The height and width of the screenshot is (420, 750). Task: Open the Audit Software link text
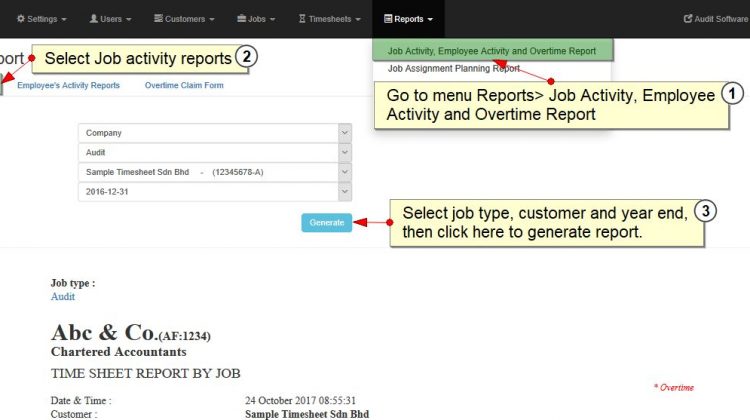[721, 19]
